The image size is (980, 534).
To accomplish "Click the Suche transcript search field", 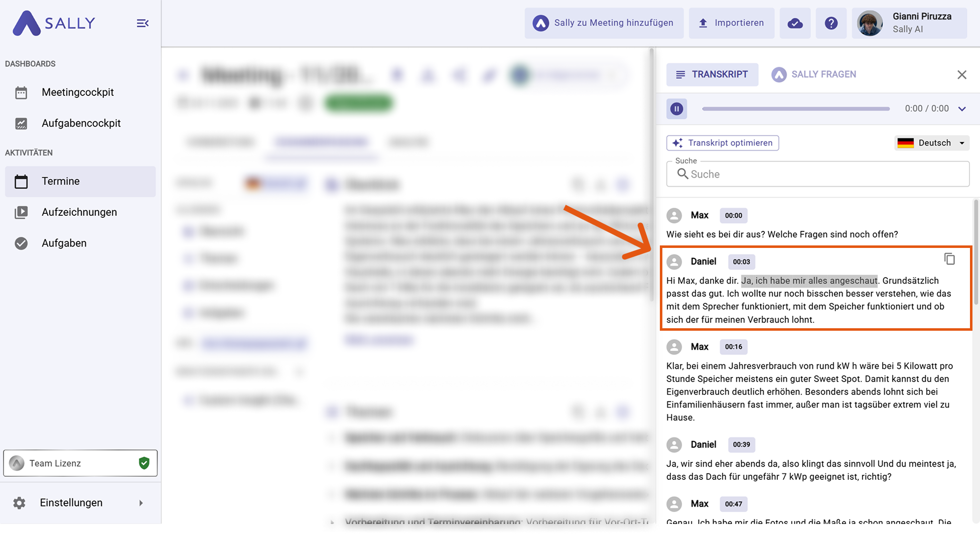I will click(x=818, y=174).
